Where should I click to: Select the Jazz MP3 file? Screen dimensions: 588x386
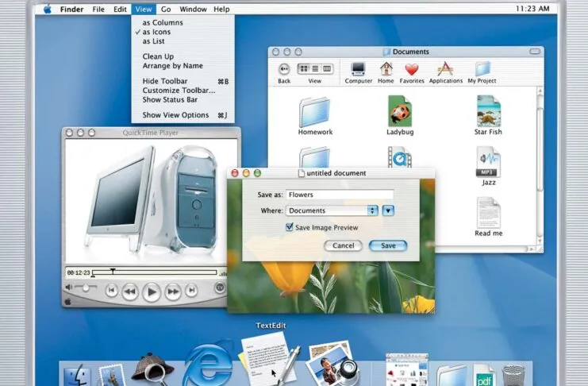489,162
